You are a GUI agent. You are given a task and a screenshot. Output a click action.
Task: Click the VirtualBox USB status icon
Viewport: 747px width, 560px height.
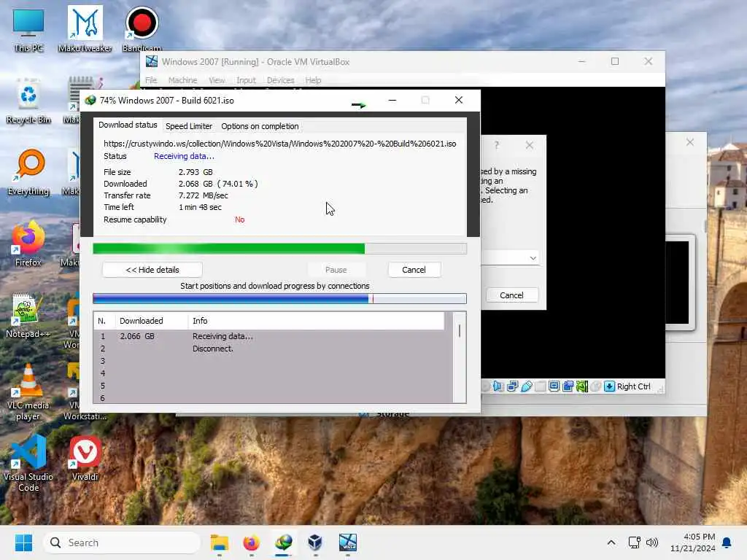click(527, 386)
